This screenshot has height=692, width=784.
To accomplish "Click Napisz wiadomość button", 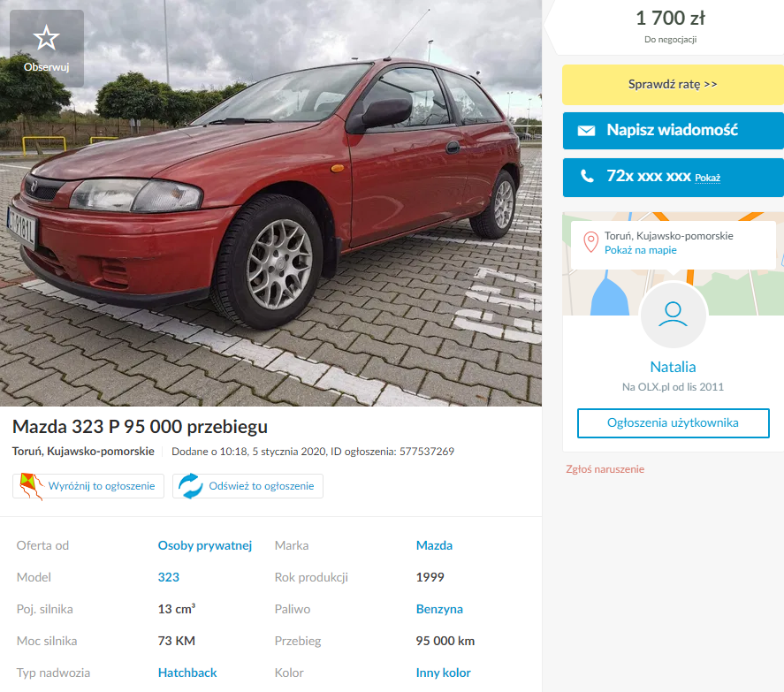I will pos(673,131).
